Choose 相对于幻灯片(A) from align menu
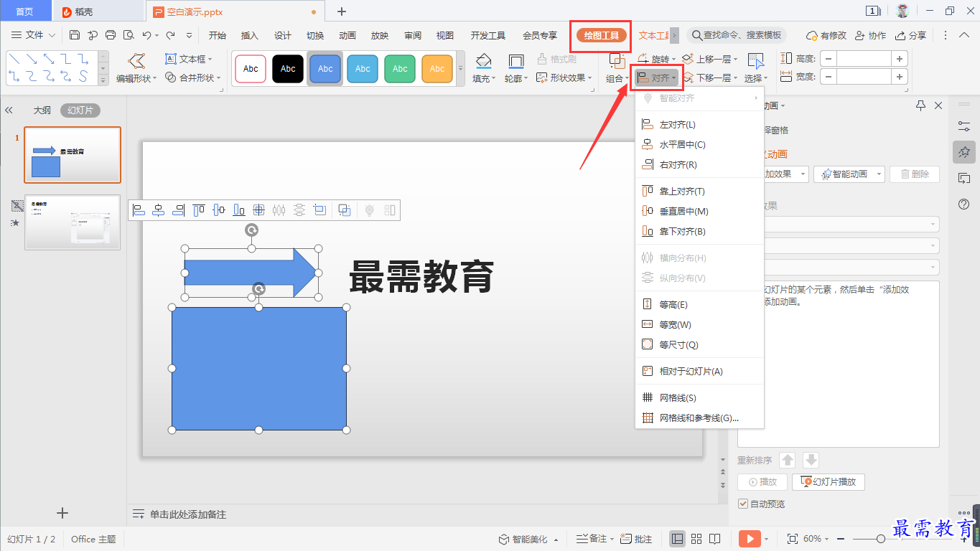This screenshot has height=551, width=980. point(700,371)
